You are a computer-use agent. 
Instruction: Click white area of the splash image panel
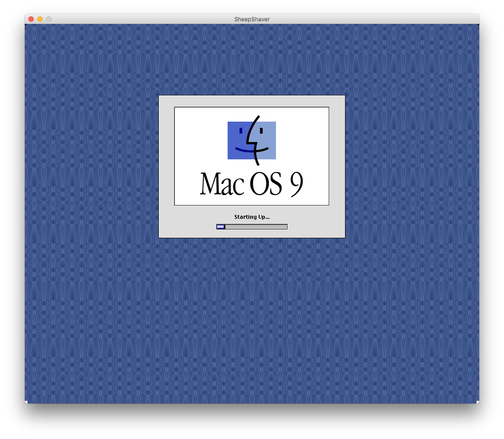coord(195,133)
